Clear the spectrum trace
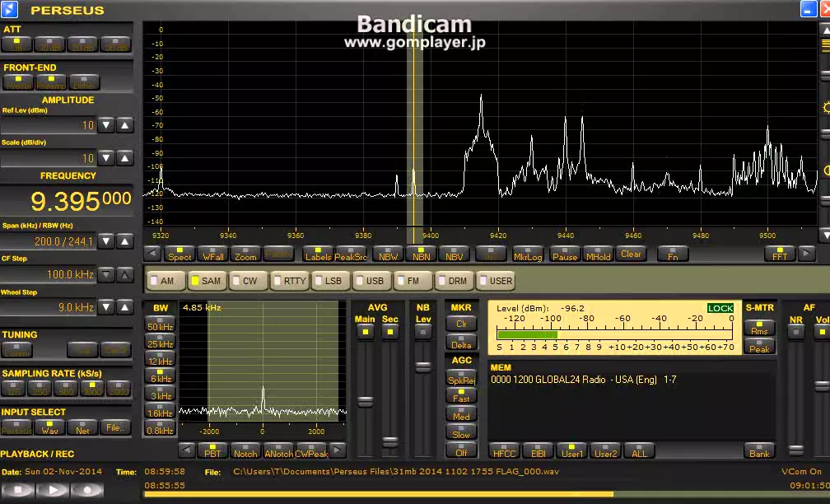Viewport: 830px width, 504px height. pos(631,254)
